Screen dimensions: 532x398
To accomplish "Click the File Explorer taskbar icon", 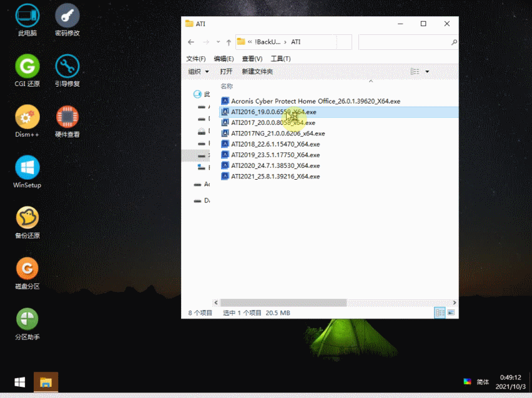I will (46, 382).
